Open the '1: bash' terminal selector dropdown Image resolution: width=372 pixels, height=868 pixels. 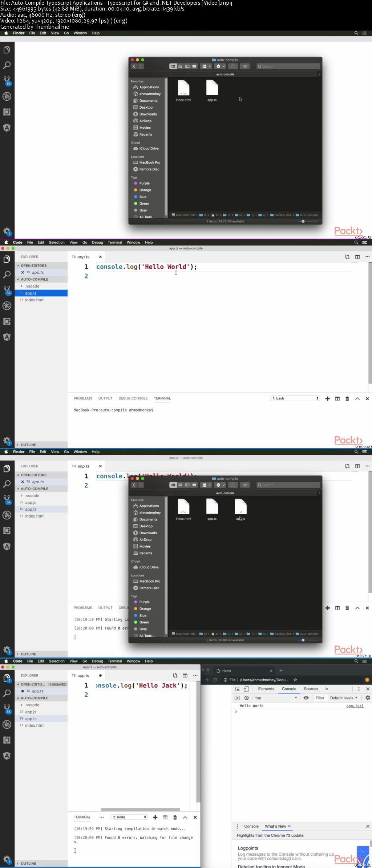pos(295,398)
